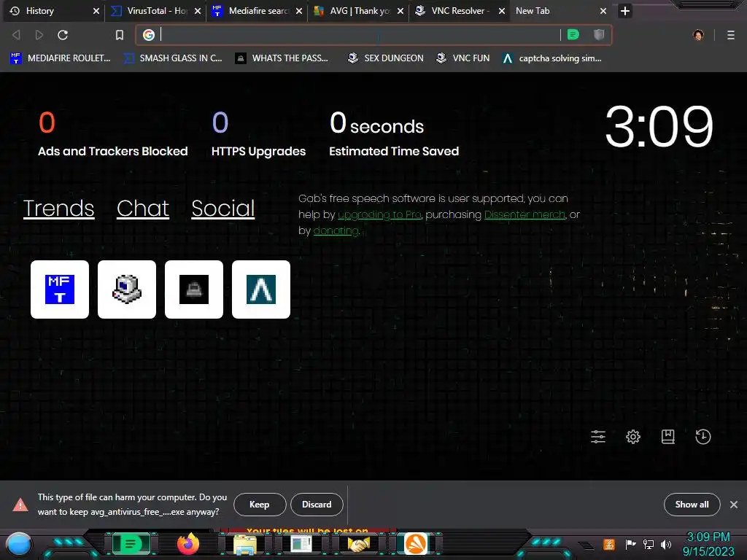Close the AVG Thank you tab
The image size is (747, 560).
400,11
